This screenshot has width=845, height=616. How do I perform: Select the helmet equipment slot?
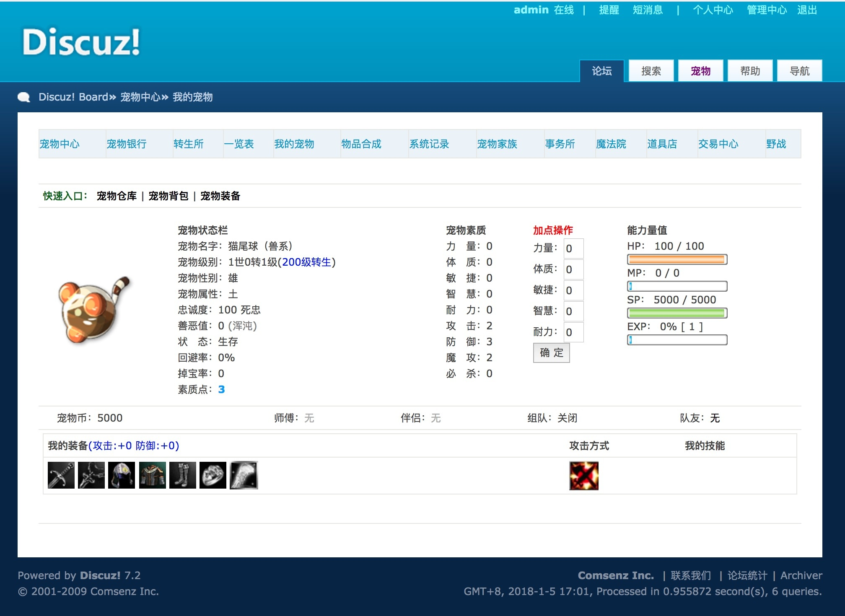pos(122,475)
